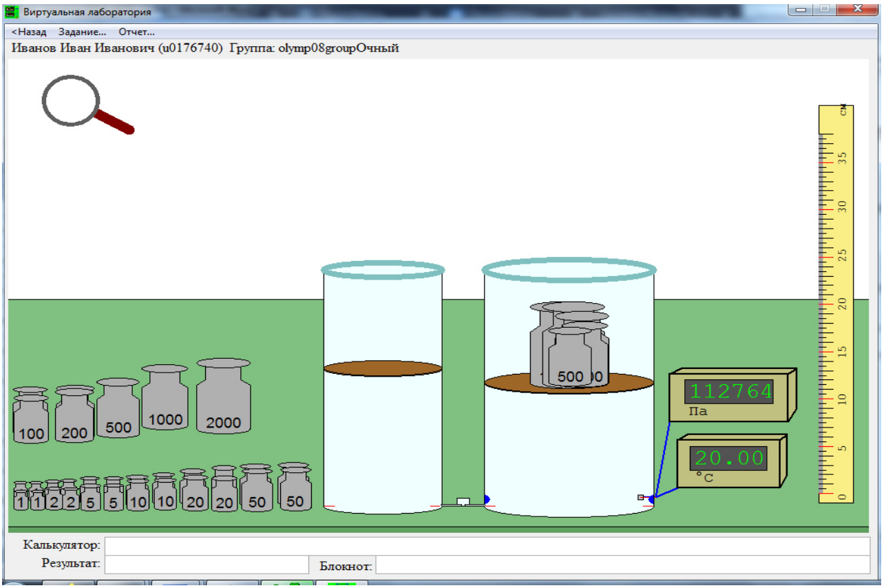This screenshot has width=886, height=588.
Task: Go back via the <Назад menu
Action: [x=29, y=32]
